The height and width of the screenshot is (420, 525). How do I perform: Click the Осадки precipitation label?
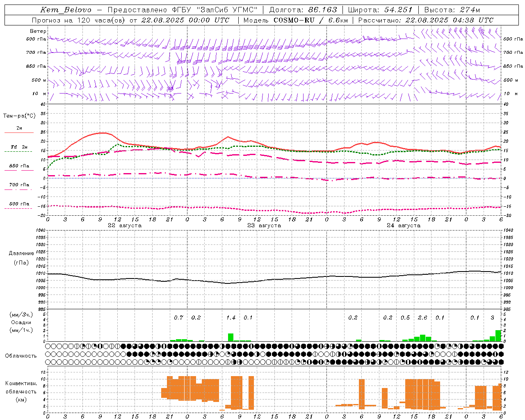21,322
